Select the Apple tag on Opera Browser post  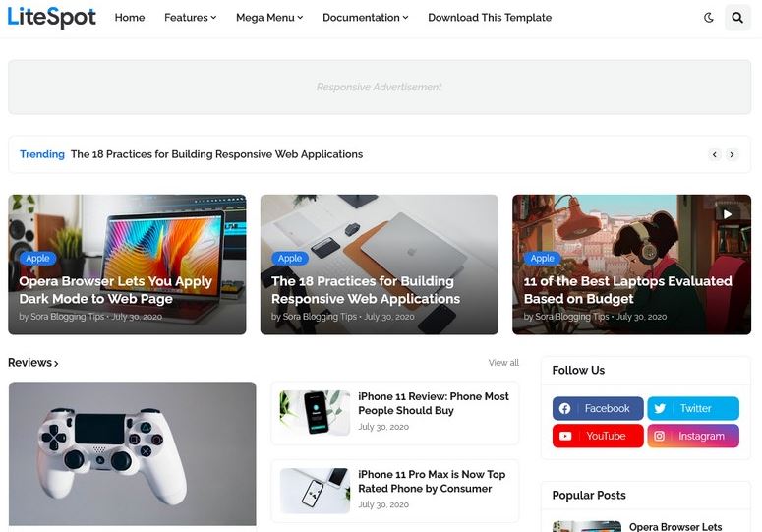pos(38,259)
